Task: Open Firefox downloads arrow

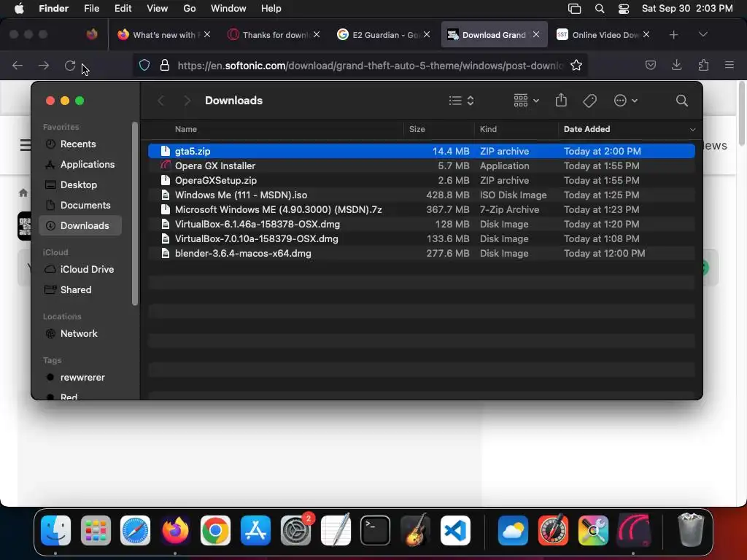Action: click(x=676, y=65)
